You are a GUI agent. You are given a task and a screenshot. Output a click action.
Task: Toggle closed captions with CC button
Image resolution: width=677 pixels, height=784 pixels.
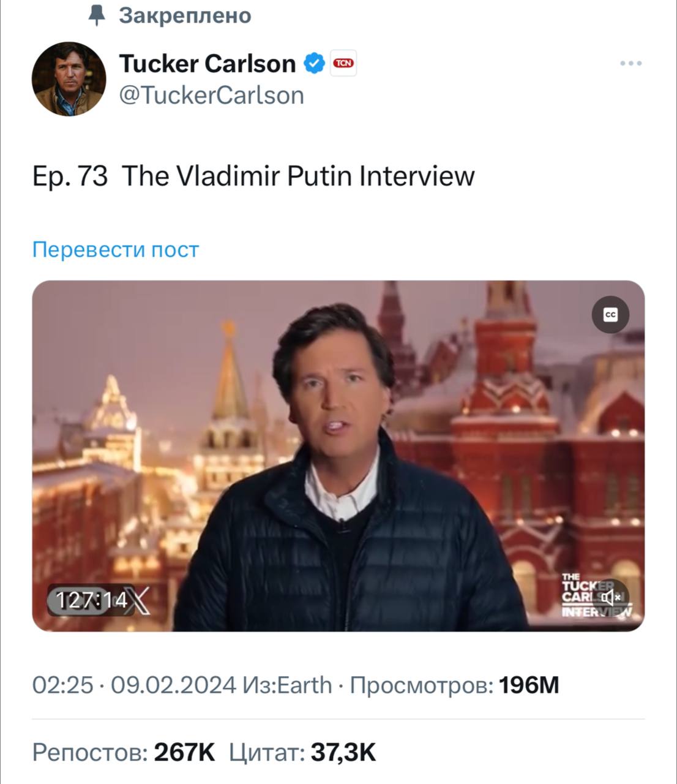pyautogui.click(x=610, y=315)
